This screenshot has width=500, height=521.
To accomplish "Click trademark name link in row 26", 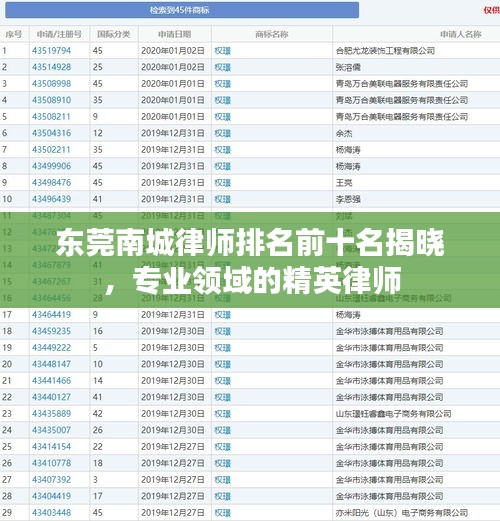I will (x=222, y=463).
